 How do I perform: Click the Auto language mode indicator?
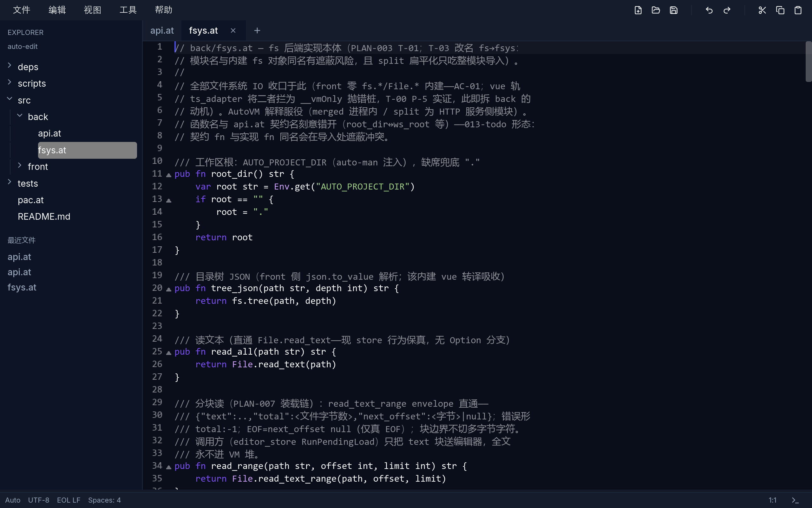point(13,500)
